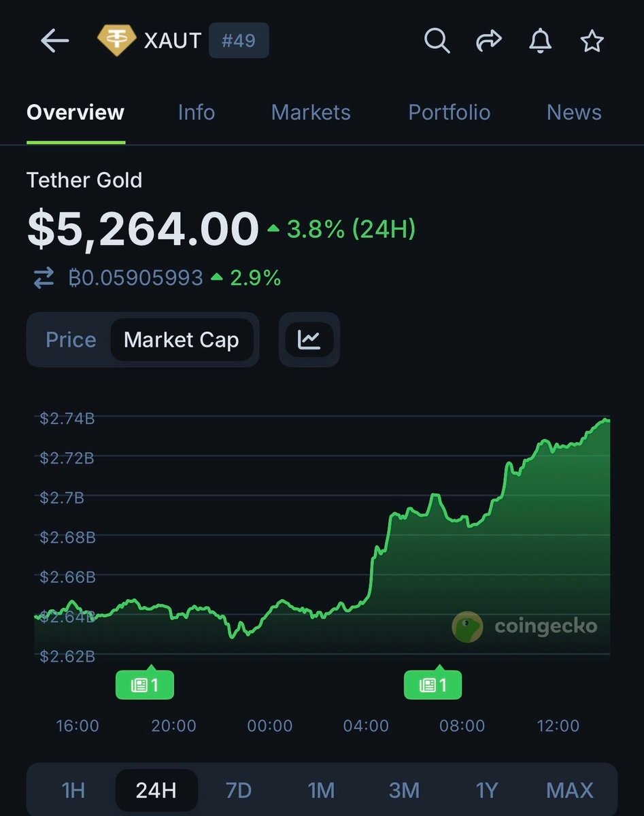The height and width of the screenshot is (816, 644).
Task: Open the Info tab
Action: pos(197,112)
